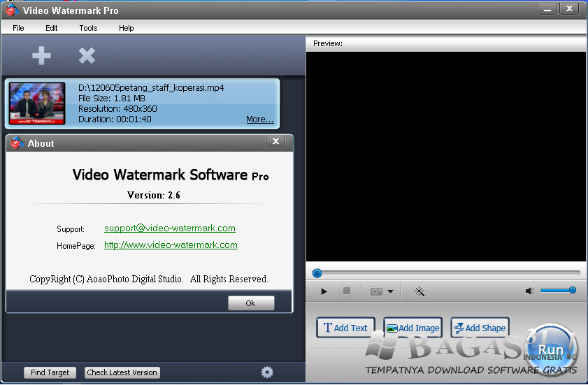Click Duration: 00:01:40 text
This screenshot has height=385, width=588.
click(x=115, y=119)
